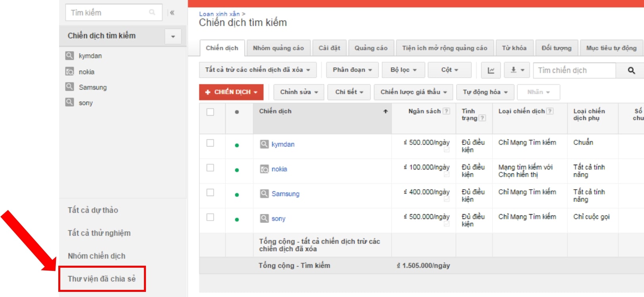Open the Tiện ích mở rộng quảng cáo tab
Image resolution: width=644 pixels, height=297 pixels.
(445, 48)
